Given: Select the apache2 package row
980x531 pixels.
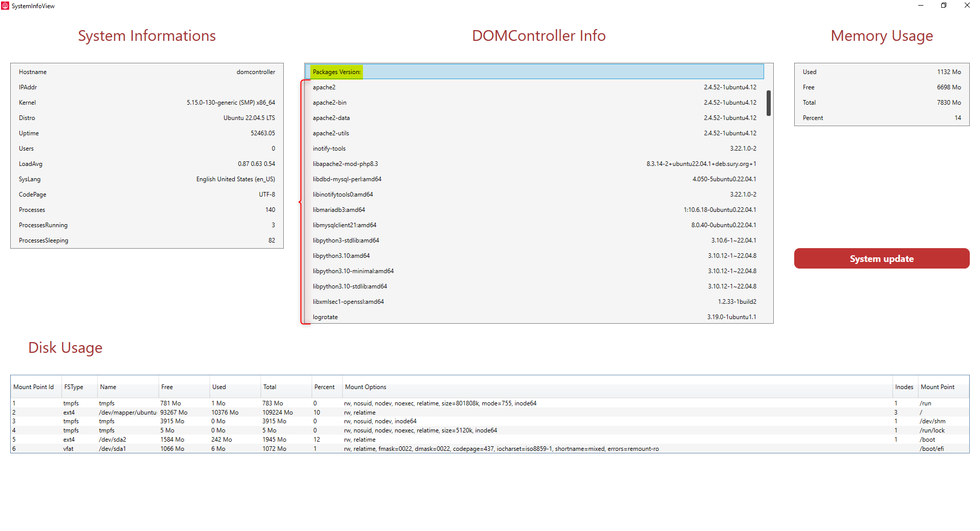Looking at the screenshot, I should pos(534,87).
